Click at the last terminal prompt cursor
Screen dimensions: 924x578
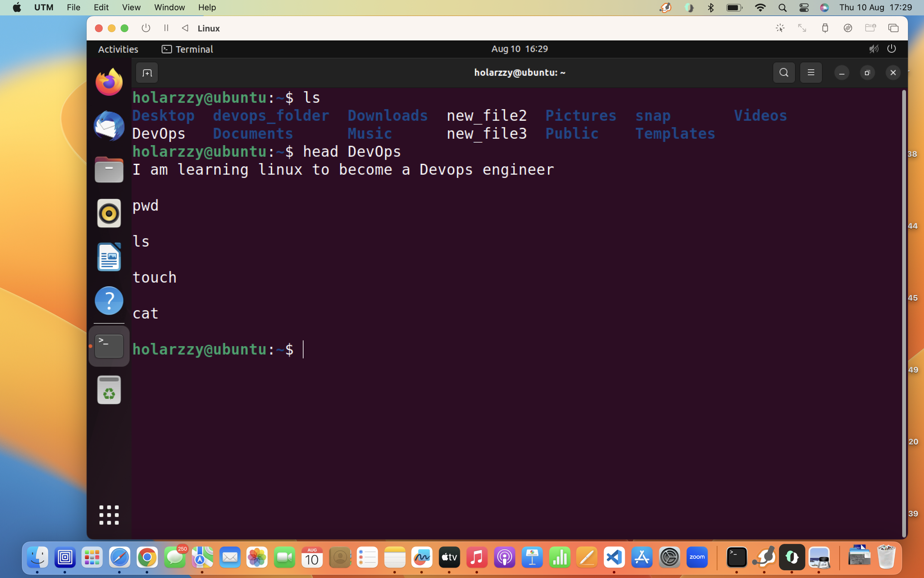click(x=303, y=349)
